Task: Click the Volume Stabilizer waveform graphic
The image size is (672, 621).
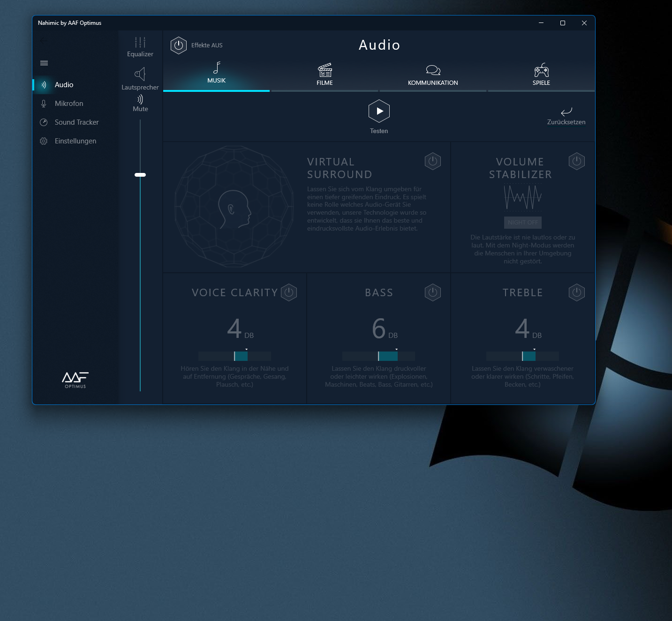Action: pos(523,197)
